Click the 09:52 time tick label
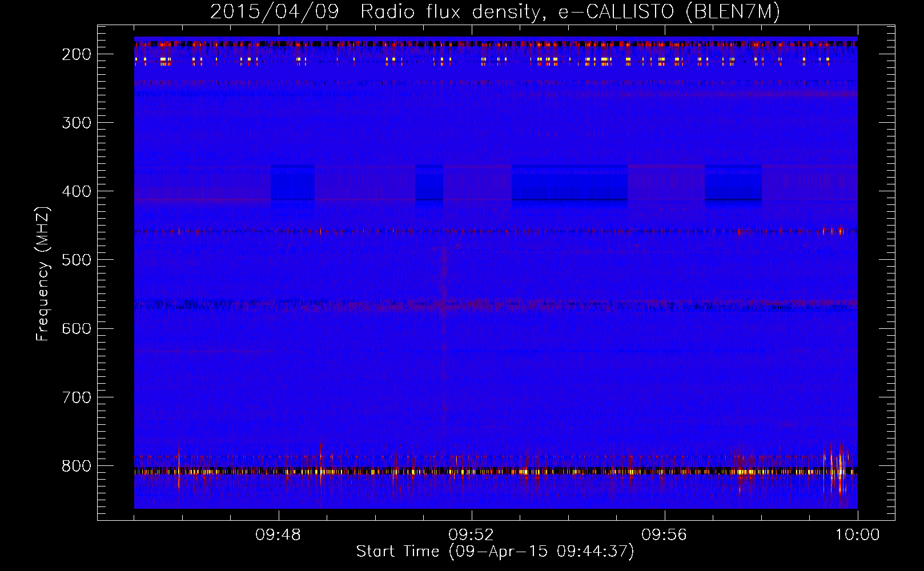 (471, 535)
